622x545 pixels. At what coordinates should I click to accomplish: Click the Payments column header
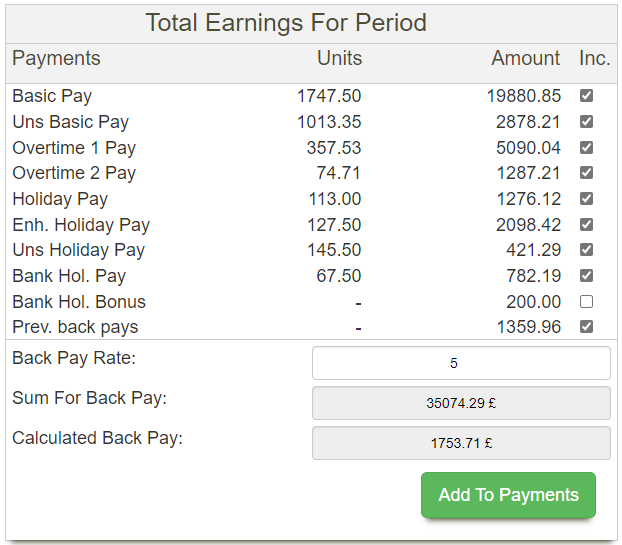pyautogui.click(x=56, y=58)
